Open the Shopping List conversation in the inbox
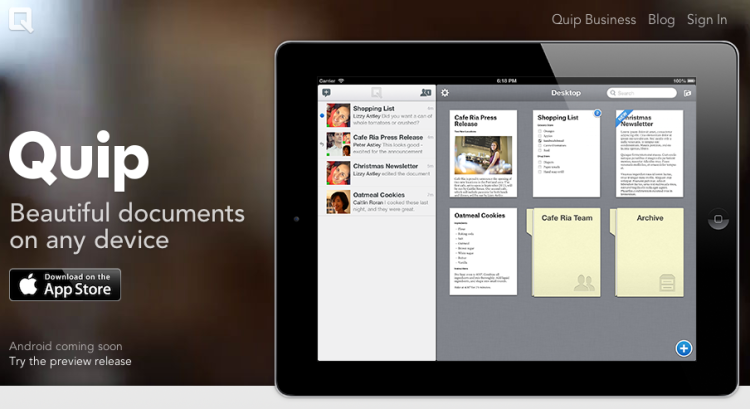Screen dimensions: 750x409 point(377,115)
